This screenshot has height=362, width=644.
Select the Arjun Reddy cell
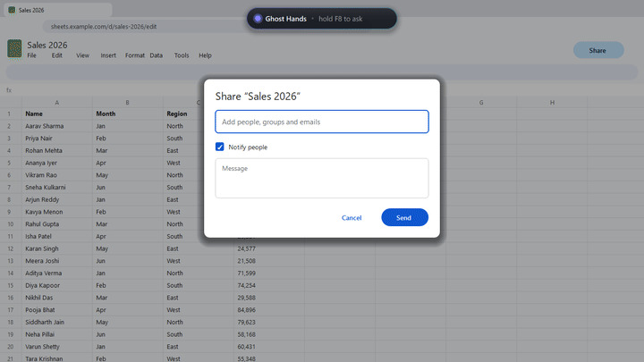57,199
